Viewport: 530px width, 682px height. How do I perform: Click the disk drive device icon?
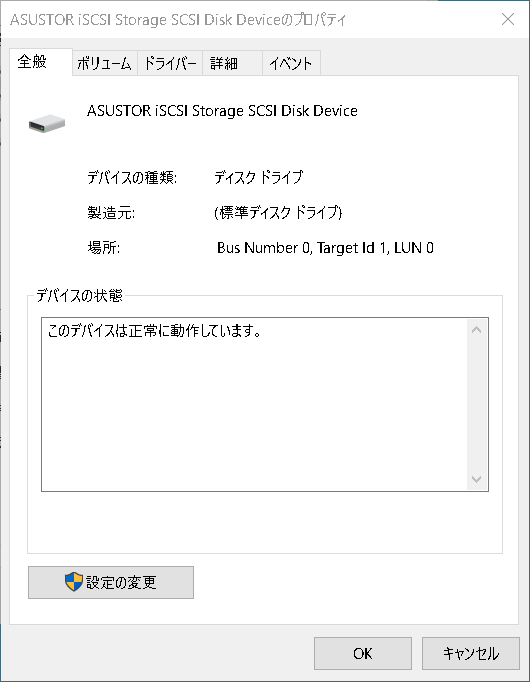click(47, 124)
